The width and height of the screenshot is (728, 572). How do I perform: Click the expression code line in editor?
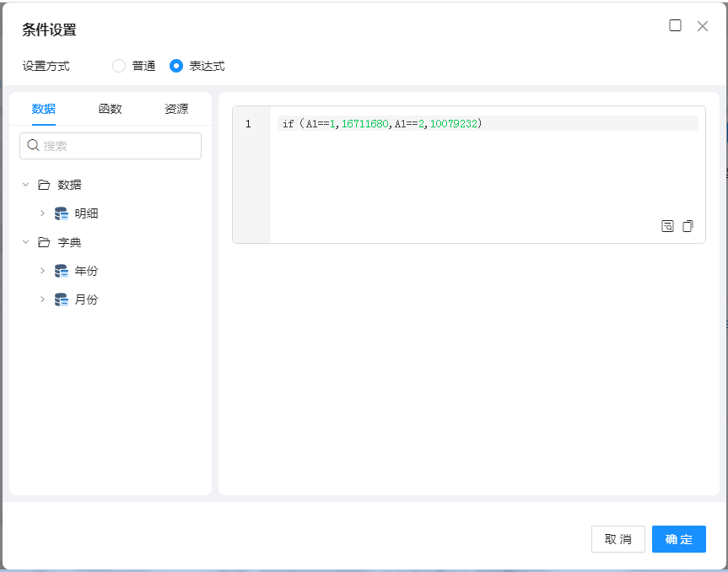(x=486, y=124)
